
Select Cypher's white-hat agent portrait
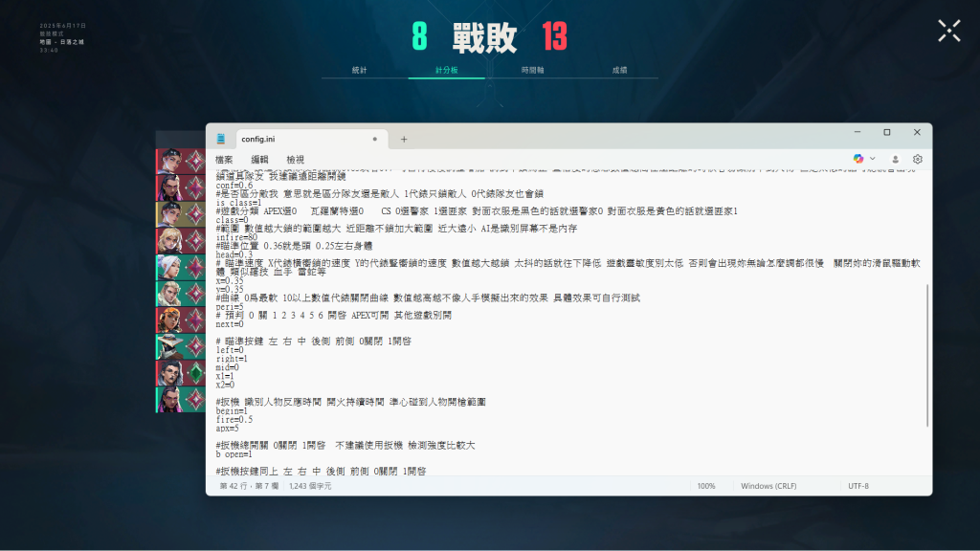pyautogui.click(x=169, y=346)
